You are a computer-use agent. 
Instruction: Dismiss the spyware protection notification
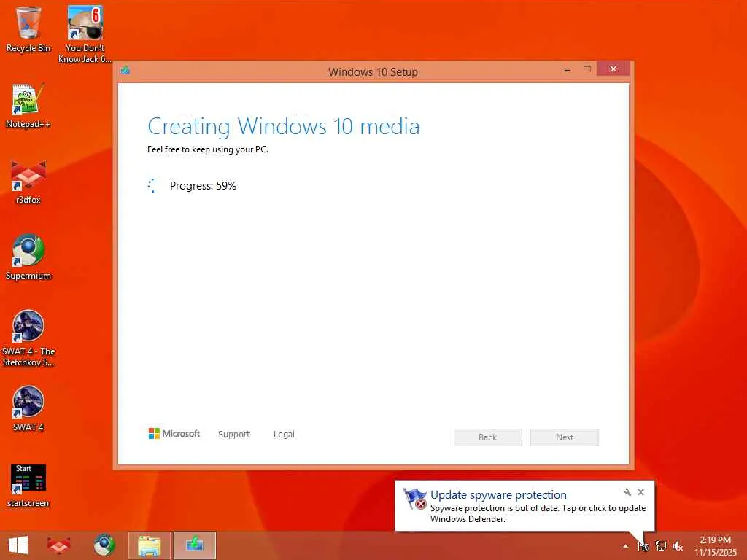tap(640, 492)
